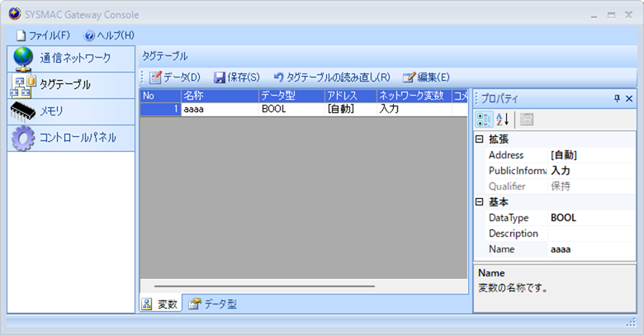Click the toolbar grip handle beside データ(D)
The image size is (644, 335).
[143, 78]
